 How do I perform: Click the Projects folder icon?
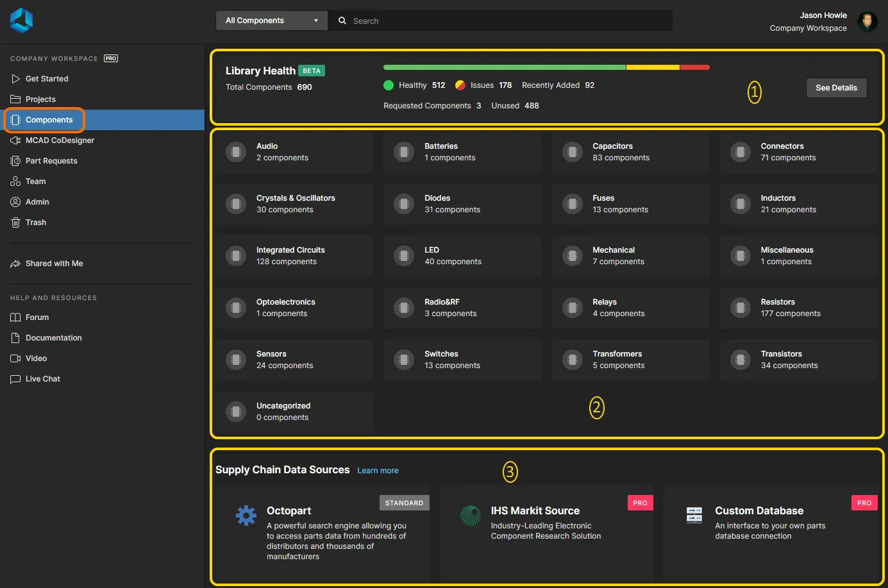pos(15,99)
